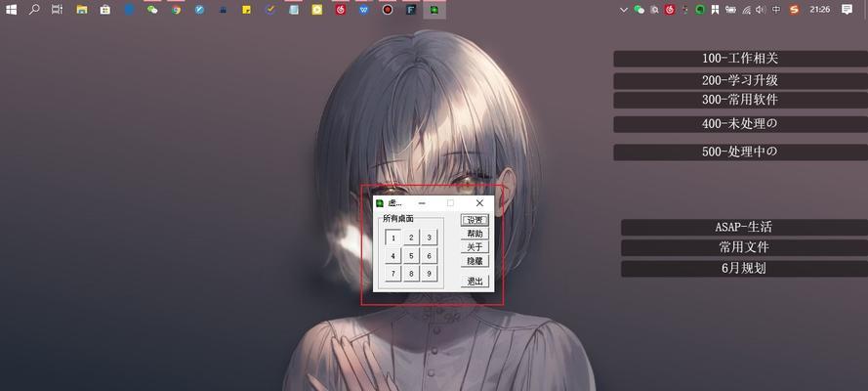This screenshot has width=868, height=391.
Task: Click the magnifier search tray icon
Action: [x=654, y=10]
